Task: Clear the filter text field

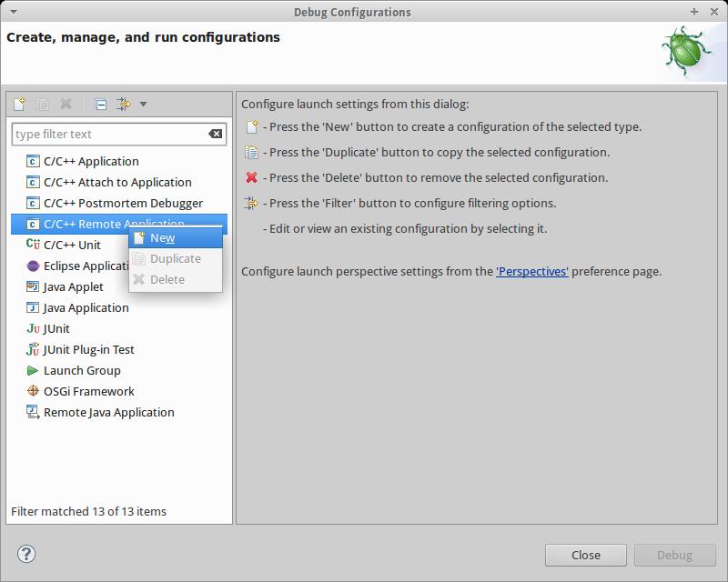Action: tap(215, 134)
